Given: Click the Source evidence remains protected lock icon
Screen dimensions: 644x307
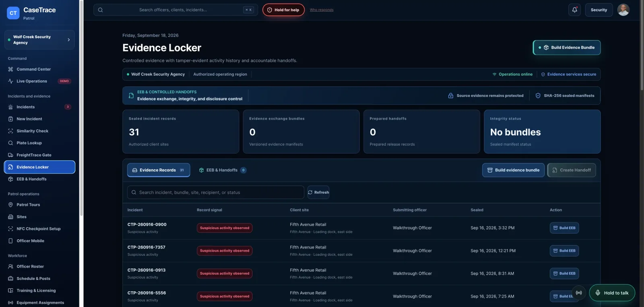Looking at the screenshot, I should 451,95.
